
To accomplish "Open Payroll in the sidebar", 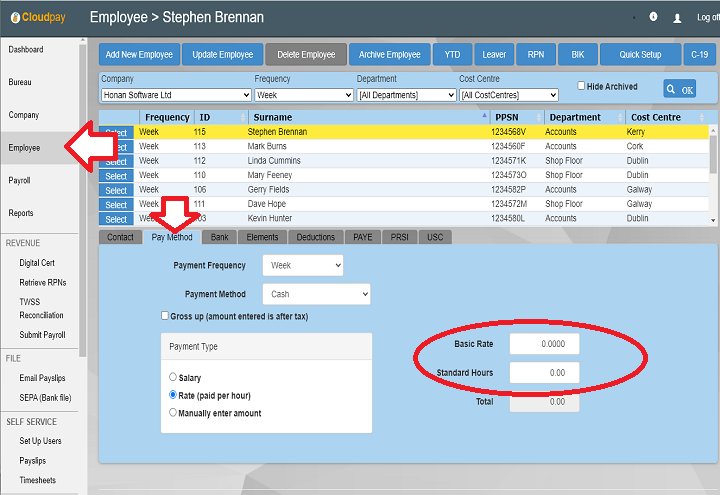I will click(20, 181).
